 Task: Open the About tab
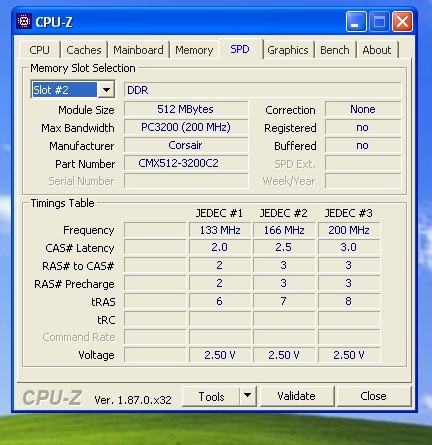coord(377,50)
